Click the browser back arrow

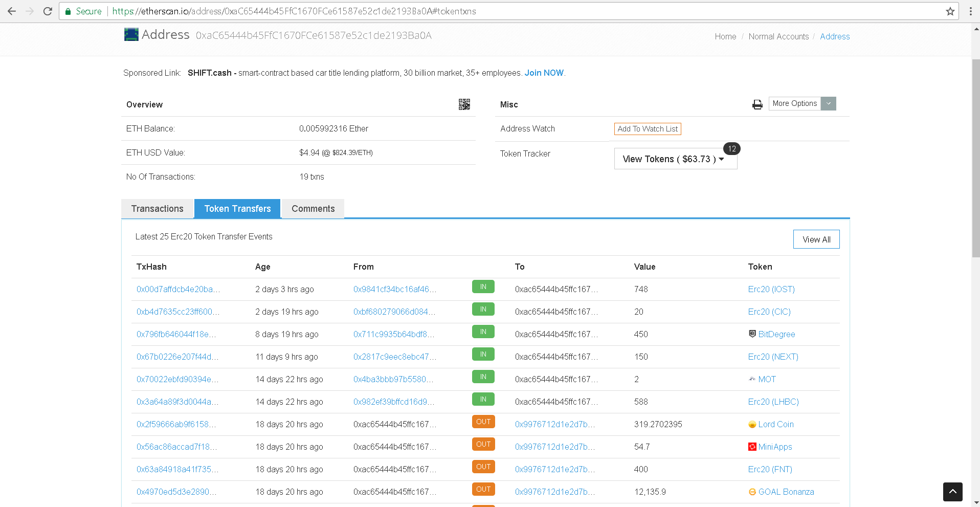pyautogui.click(x=12, y=11)
